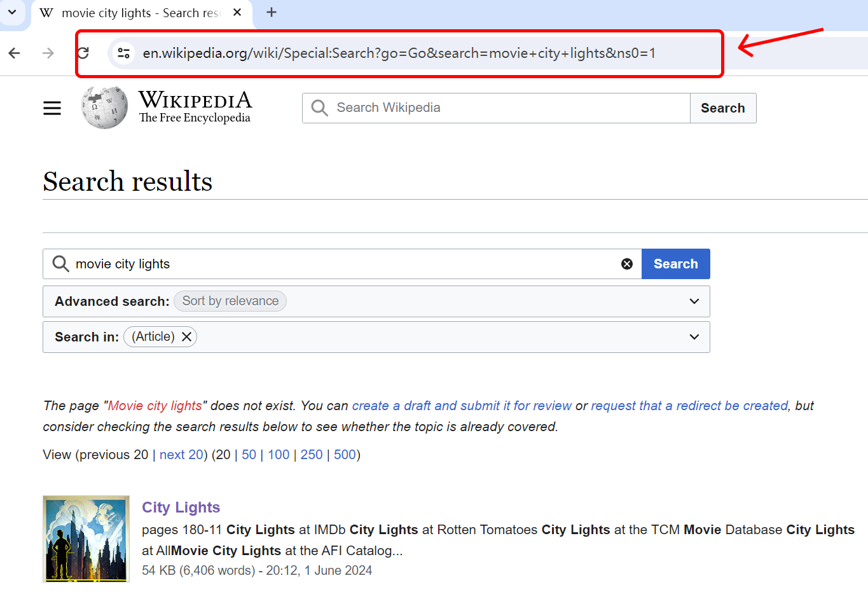Reload the Wikipedia search page
Screen dimensions: 868x592
point(83,53)
